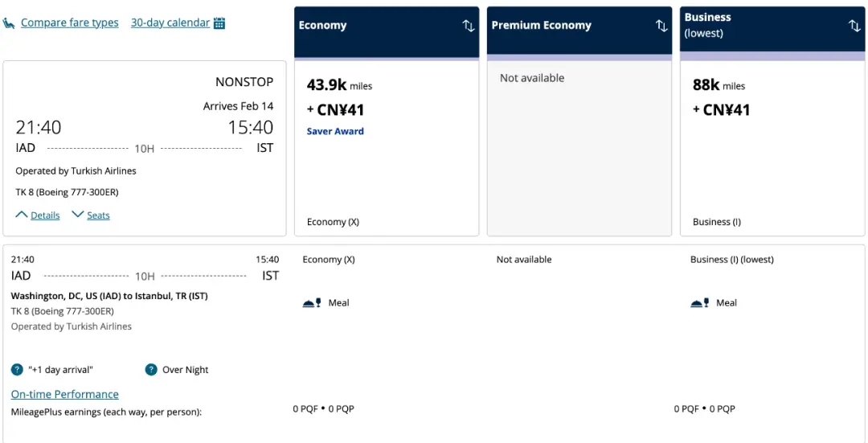
Task: Click the calendar icon next to 30-day calendar
Action: point(219,23)
